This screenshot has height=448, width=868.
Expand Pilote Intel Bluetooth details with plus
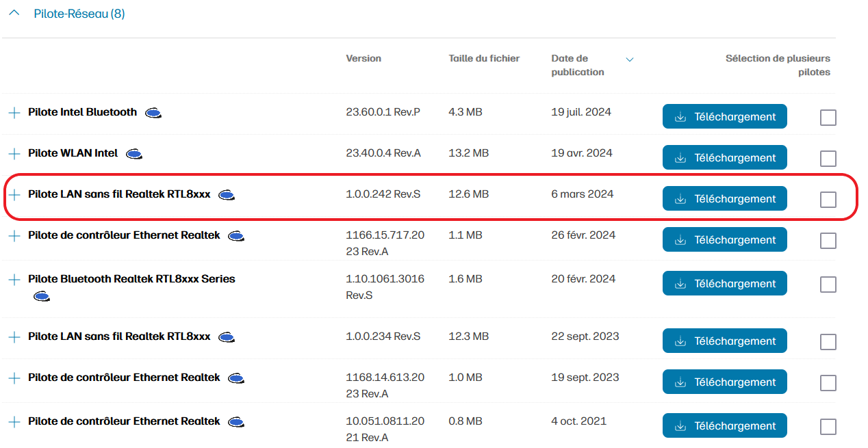[x=14, y=112]
